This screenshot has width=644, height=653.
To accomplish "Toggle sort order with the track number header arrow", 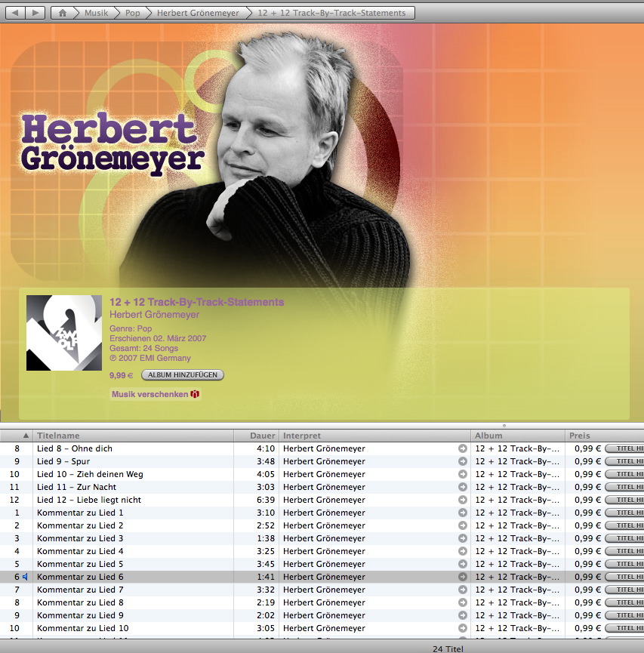I will [26, 436].
